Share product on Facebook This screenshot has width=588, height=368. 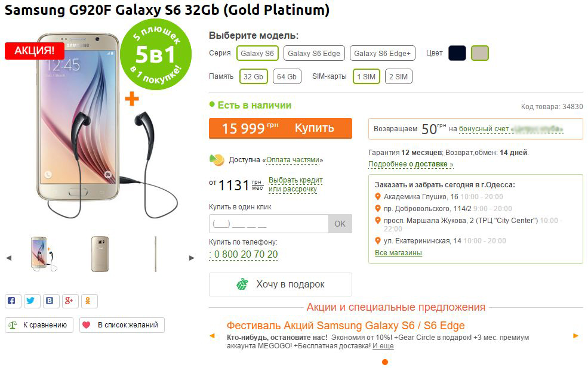[12, 301]
